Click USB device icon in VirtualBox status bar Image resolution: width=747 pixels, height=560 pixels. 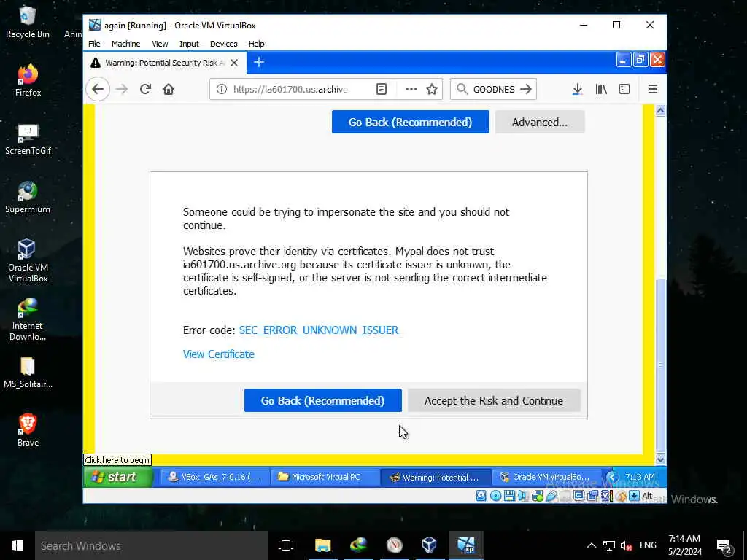pyautogui.click(x=551, y=496)
